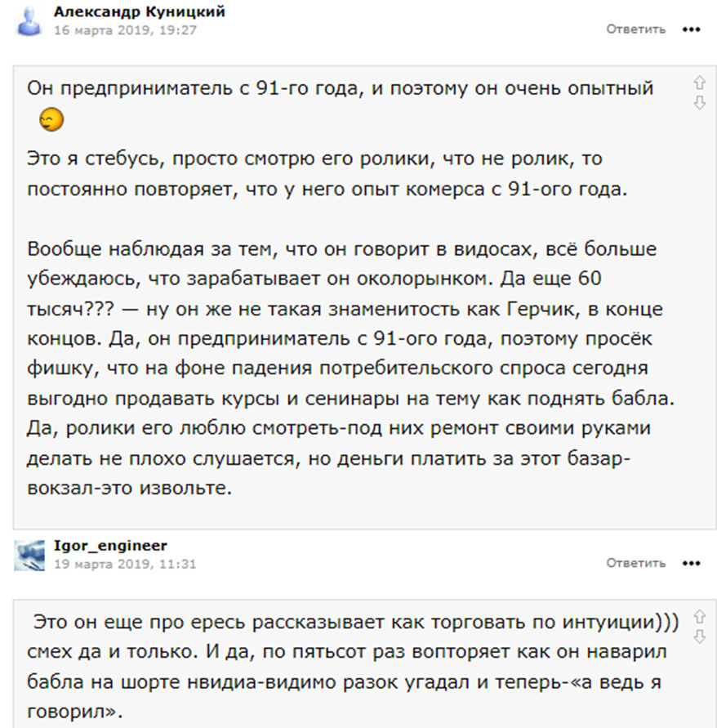Click first line 'Он предприниматель с 91-го года'
Viewport: 717px width, 728px height.
[x=341, y=89]
